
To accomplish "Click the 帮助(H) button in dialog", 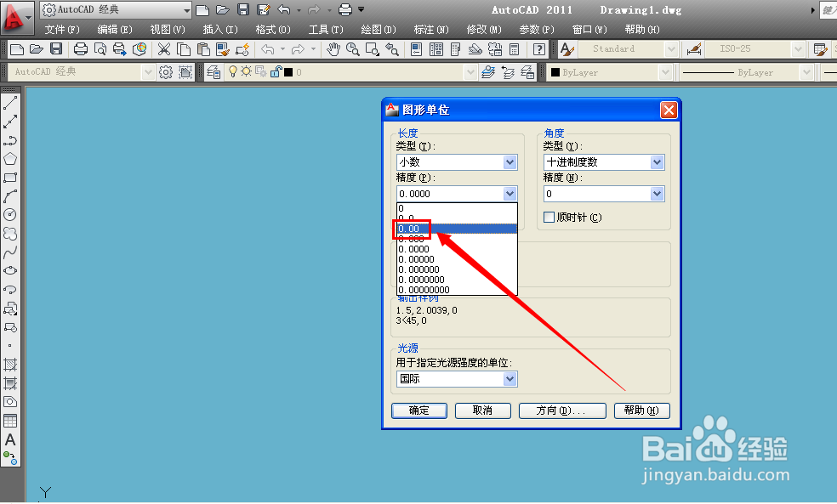I will coord(641,411).
